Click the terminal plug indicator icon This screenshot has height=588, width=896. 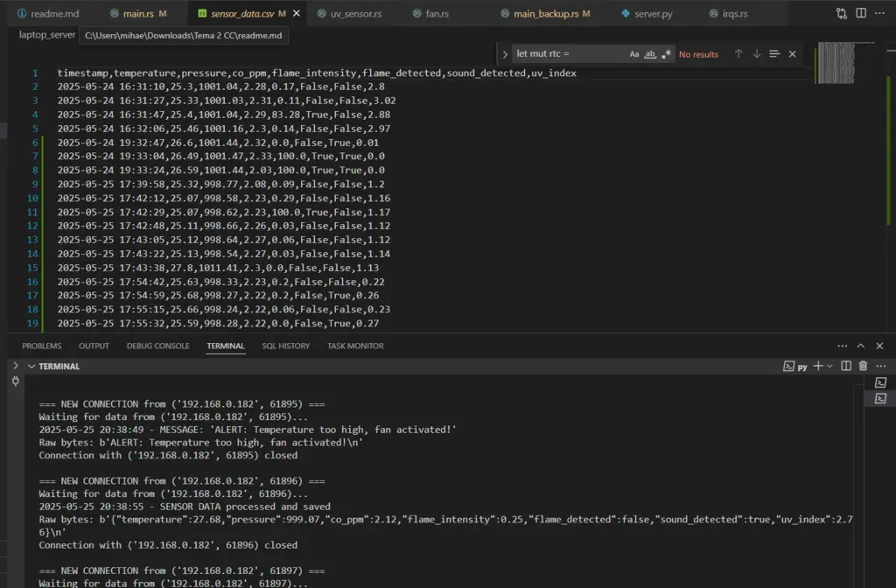[x=16, y=381]
